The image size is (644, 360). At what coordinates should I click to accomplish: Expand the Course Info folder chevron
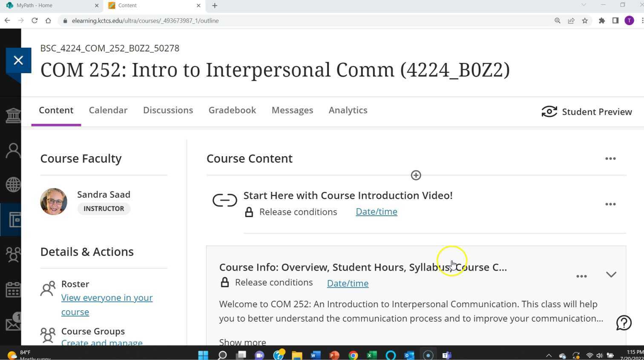click(x=611, y=274)
